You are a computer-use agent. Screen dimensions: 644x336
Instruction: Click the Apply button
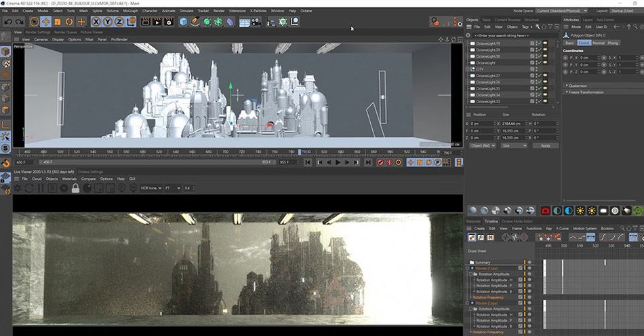pyautogui.click(x=546, y=145)
